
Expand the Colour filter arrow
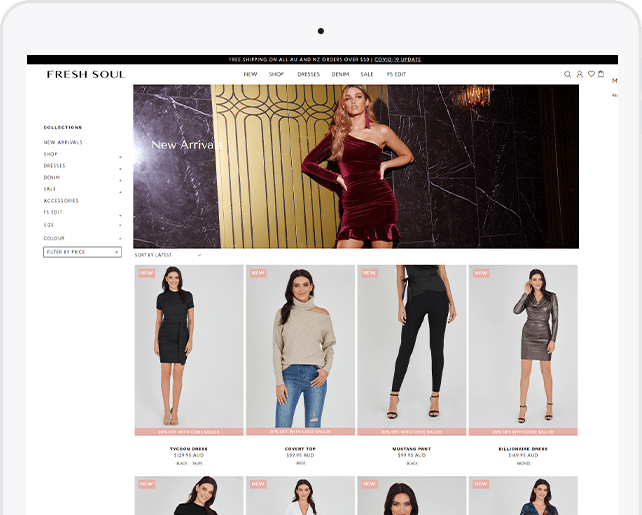coord(120,238)
